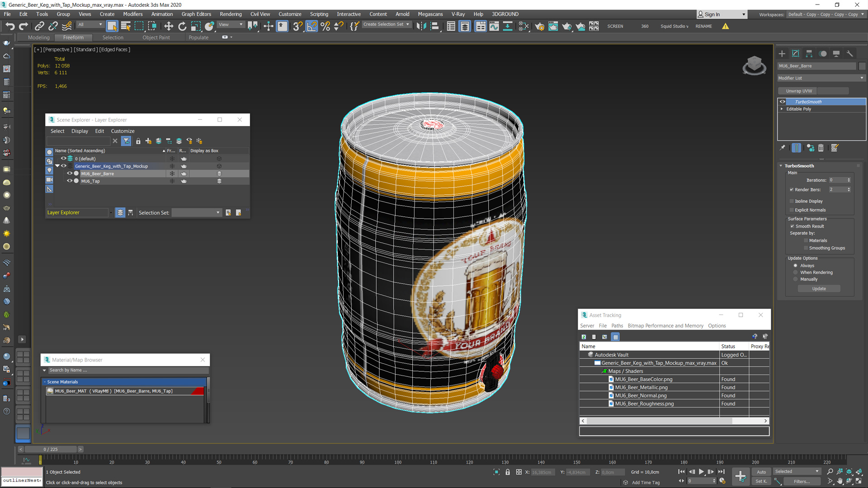Viewport: 868px width, 488px height.
Task: Open the Hierarchy tab in command panel
Action: click(809, 53)
